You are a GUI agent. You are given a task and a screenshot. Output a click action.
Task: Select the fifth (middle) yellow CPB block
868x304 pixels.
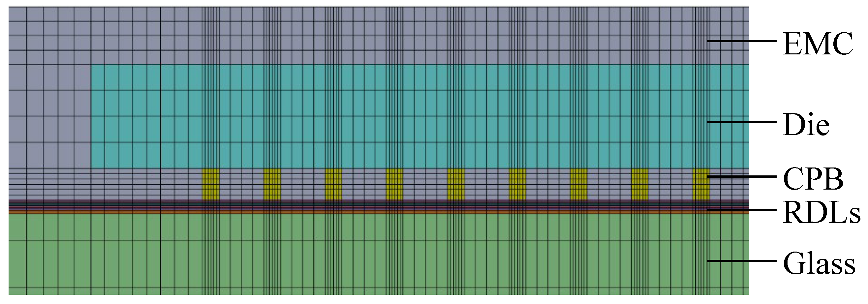(456, 184)
